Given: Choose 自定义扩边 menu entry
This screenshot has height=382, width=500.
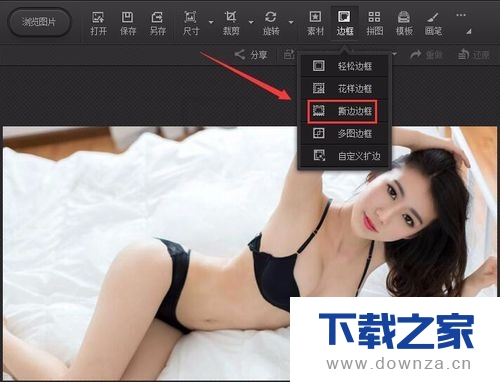Looking at the screenshot, I should tap(344, 156).
